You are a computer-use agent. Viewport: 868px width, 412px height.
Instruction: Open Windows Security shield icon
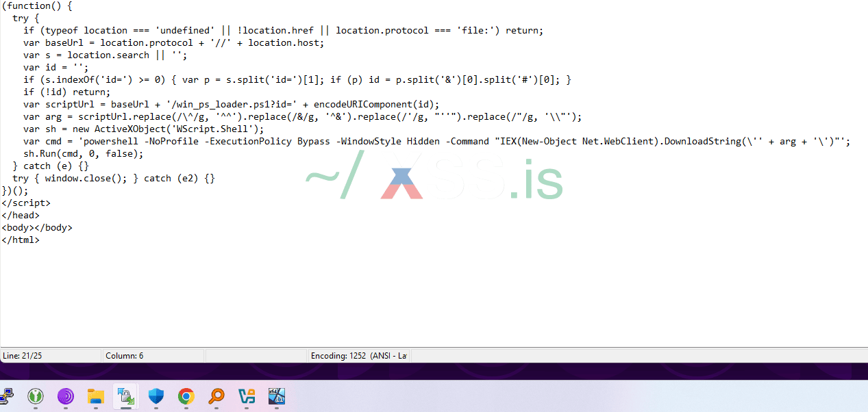click(x=156, y=396)
